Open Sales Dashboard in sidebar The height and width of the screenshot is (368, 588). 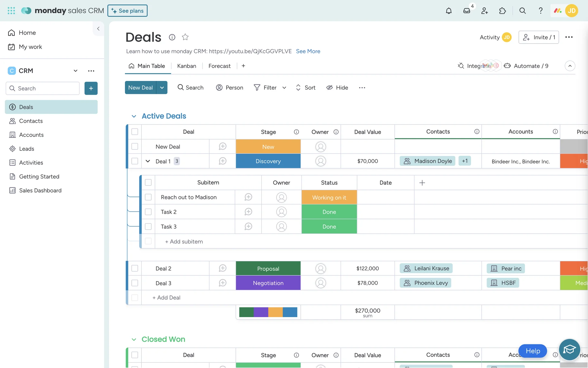point(40,190)
